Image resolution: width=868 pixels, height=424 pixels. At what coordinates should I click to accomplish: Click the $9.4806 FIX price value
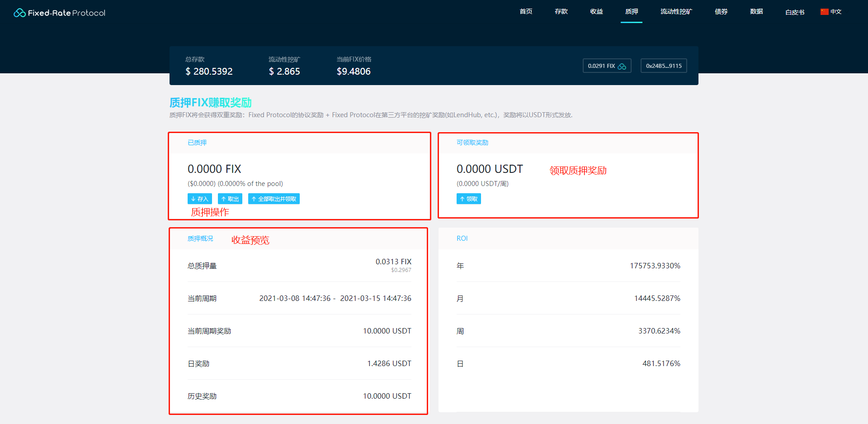[x=354, y=71]
